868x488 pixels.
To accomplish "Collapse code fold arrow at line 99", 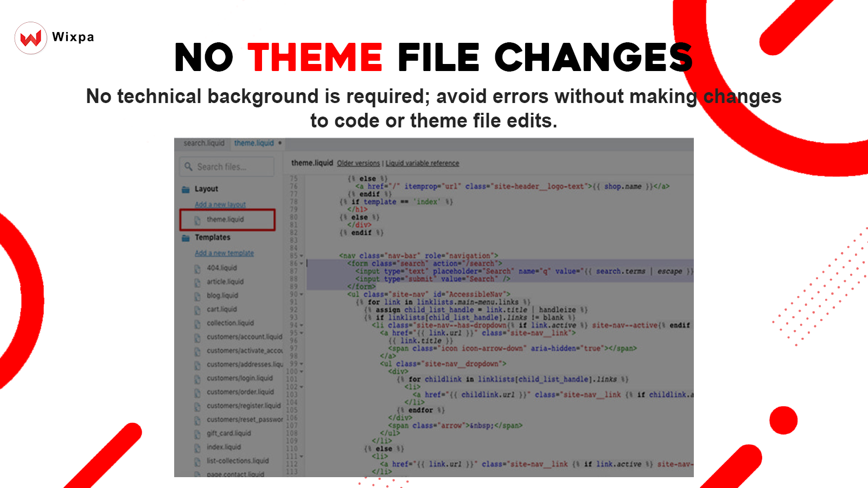I will coord(302,364).
